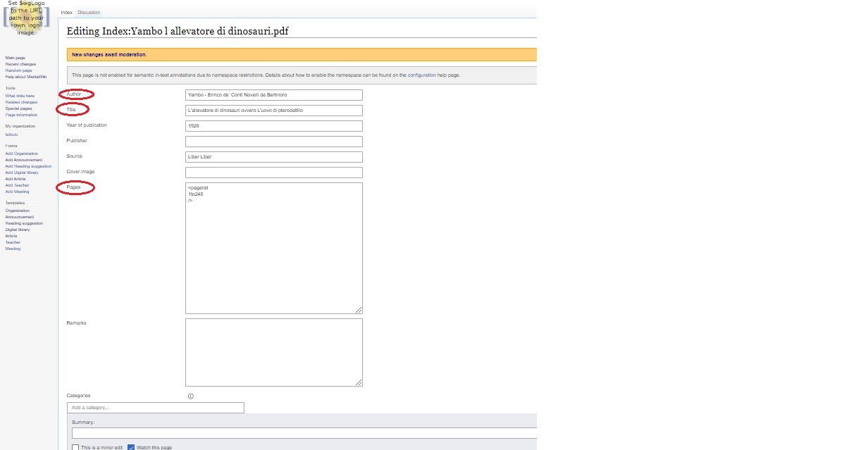The image size is (868, 450).
Task: Go to Recent changes in sidebar
Action: tap(20, 64)
